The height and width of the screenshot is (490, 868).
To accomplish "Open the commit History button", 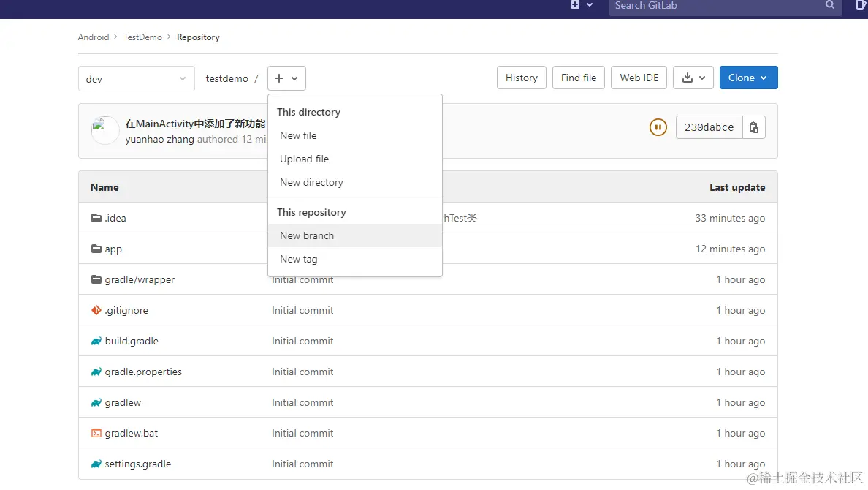I will click(522, 78).
